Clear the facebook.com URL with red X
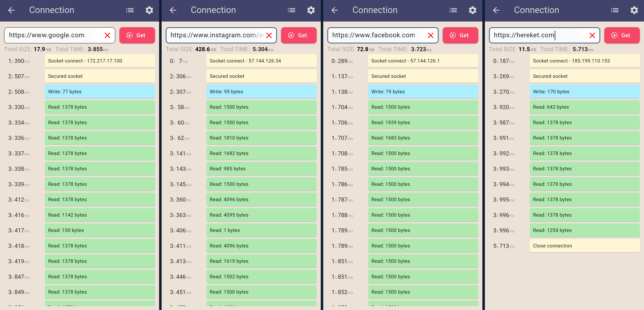This screenshot has width=644, height=310. (431, 35)
